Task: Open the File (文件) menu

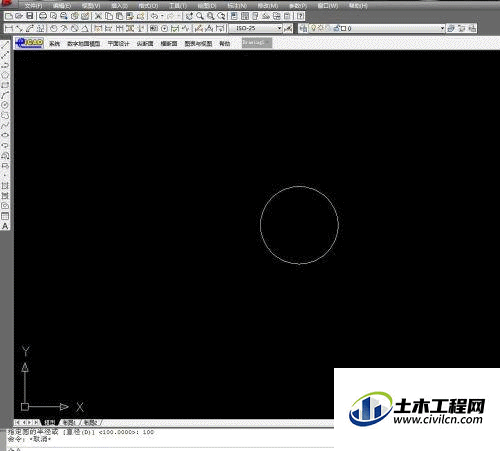Action: (33, 5)
